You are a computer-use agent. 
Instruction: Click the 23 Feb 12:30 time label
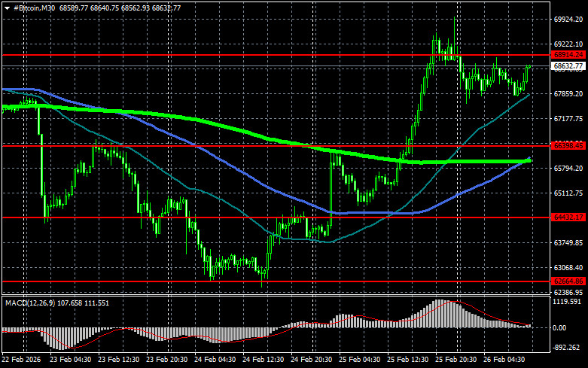point(118,360)
